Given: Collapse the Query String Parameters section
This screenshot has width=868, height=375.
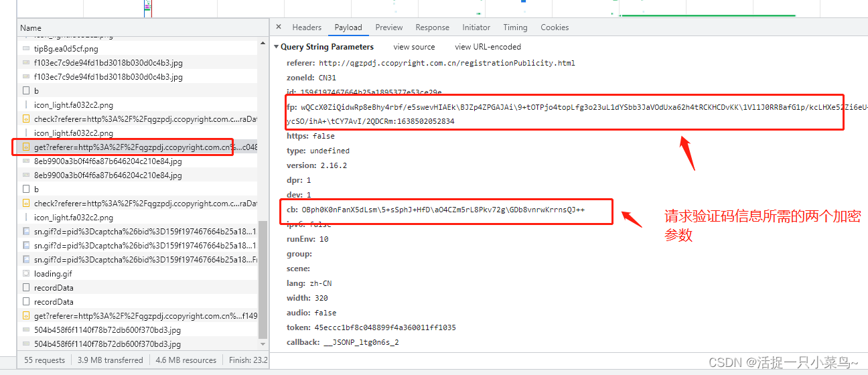Looking at the screenshot, I should [x=276, y=47].
